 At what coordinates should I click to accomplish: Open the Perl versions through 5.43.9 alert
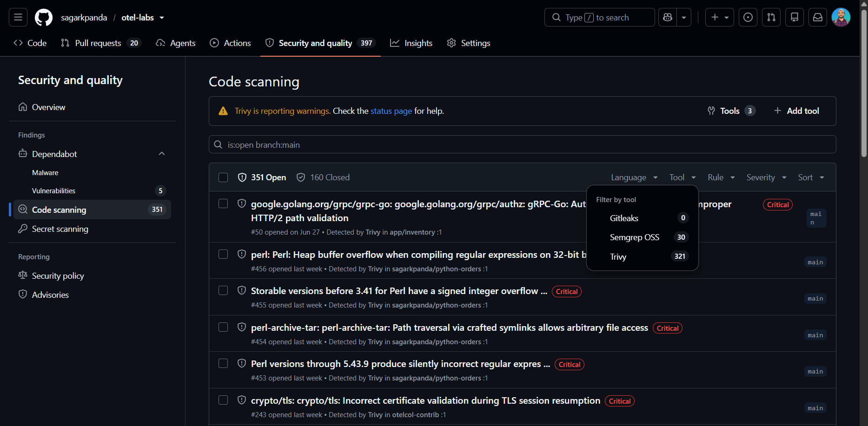coord(400,364)
